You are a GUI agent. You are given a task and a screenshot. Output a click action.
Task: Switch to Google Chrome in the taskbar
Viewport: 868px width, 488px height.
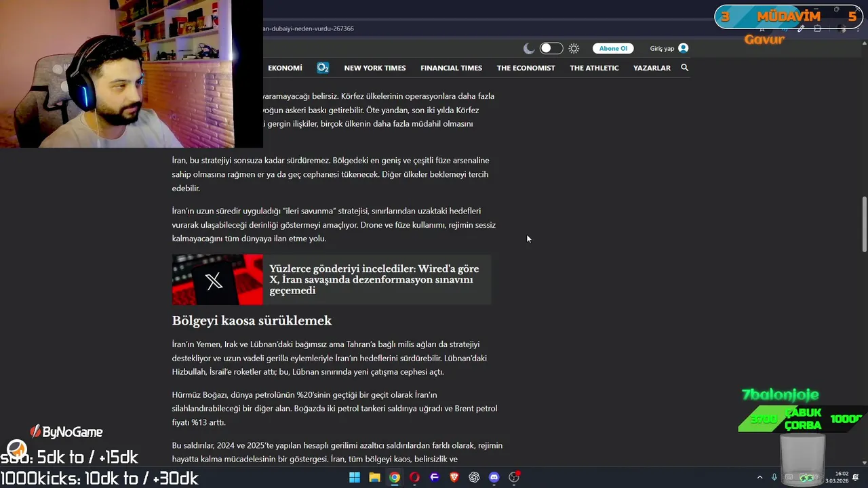click(395, 477)
